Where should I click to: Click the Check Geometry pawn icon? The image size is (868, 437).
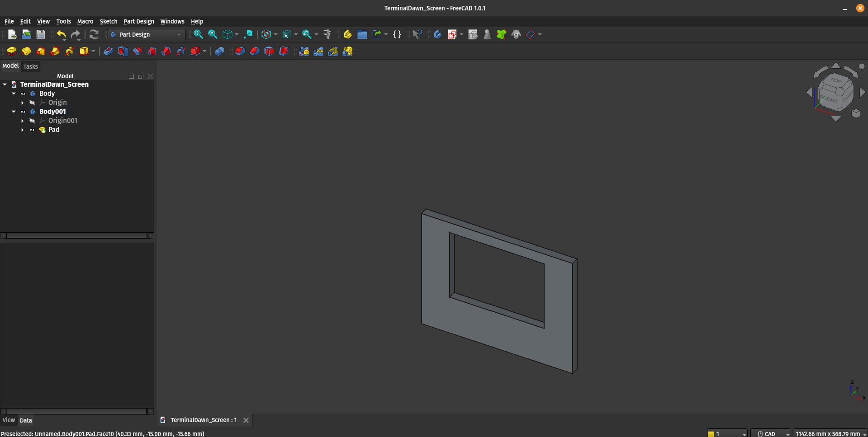487,34
